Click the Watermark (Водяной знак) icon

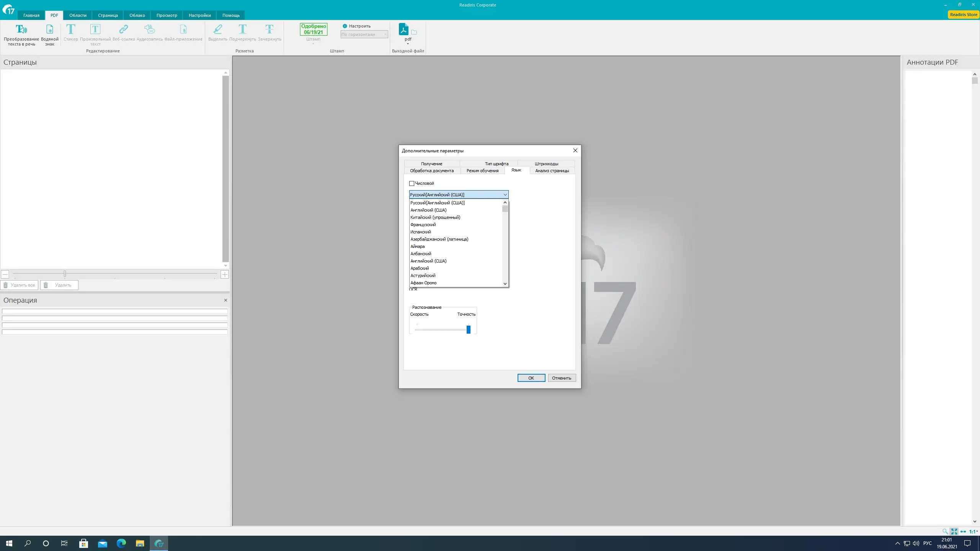pos(50,29)
